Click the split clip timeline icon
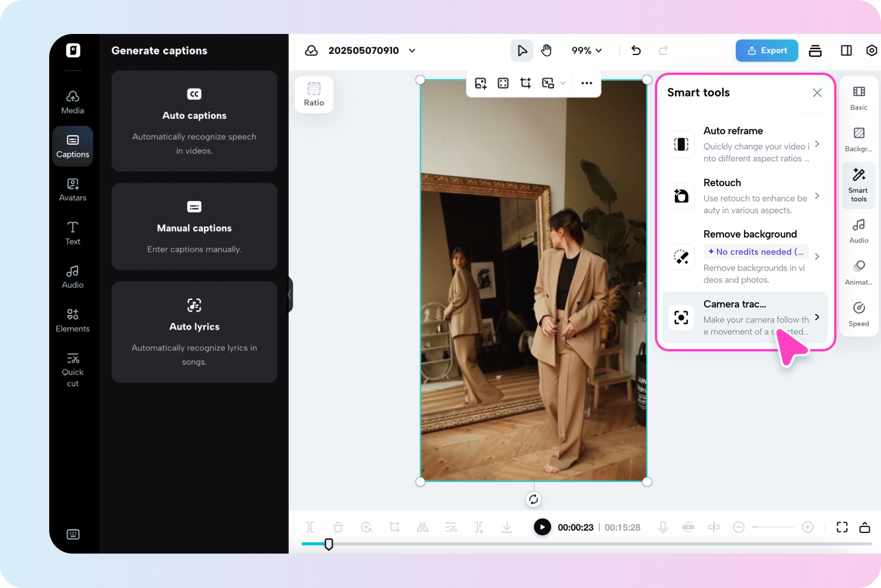The height and width of the screenshot is (588, 881). point(310,527)
